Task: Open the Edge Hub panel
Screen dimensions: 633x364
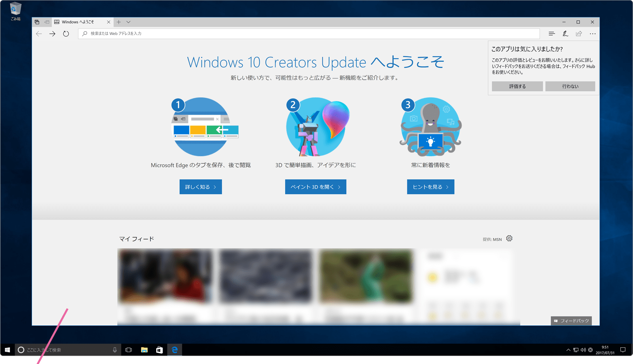Action: tap(552, 34)
